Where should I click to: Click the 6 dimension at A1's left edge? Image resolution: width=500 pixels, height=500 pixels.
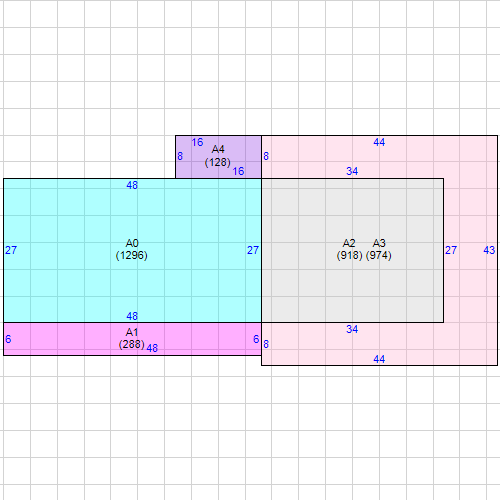point(8,339)
